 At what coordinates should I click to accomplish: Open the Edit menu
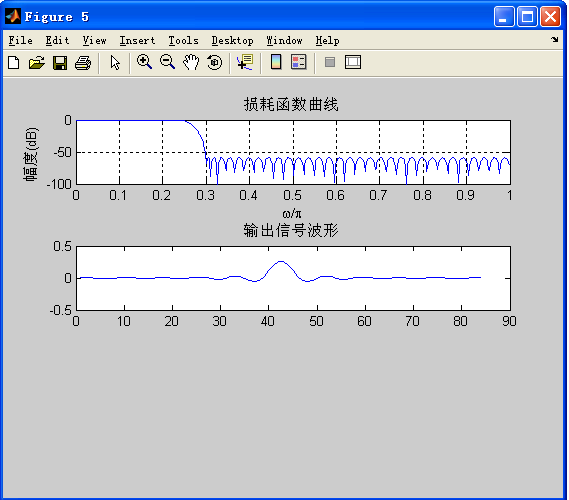click(57, 41)
